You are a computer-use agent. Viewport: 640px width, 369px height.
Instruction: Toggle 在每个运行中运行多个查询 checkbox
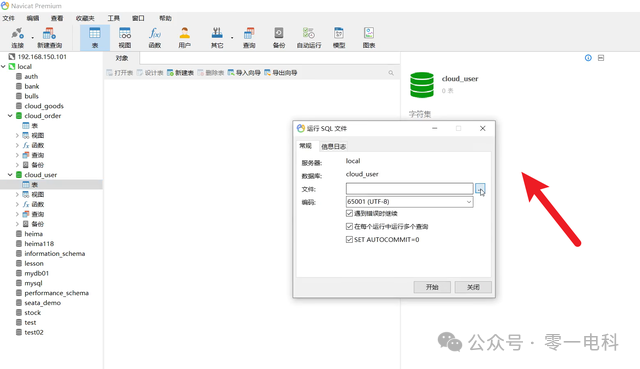click(349, 226)
